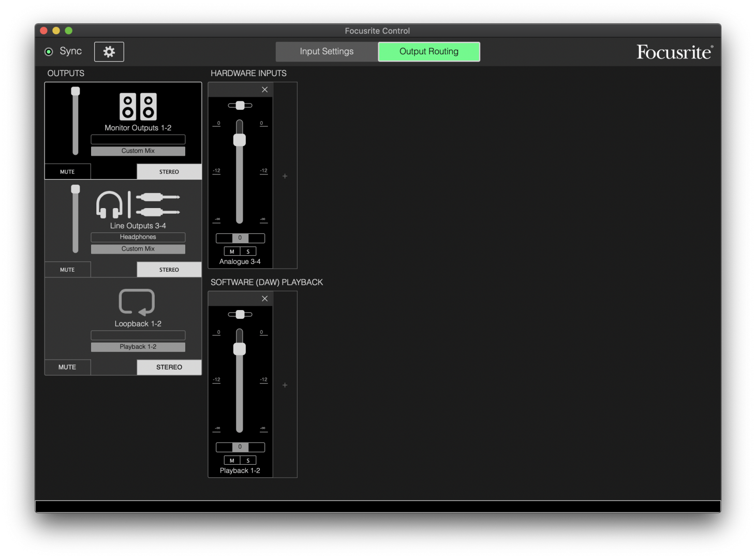Click the Monitor Outputs 1-2 name field
The height and width of the screenshot is (559, 756).
[138, 139]
